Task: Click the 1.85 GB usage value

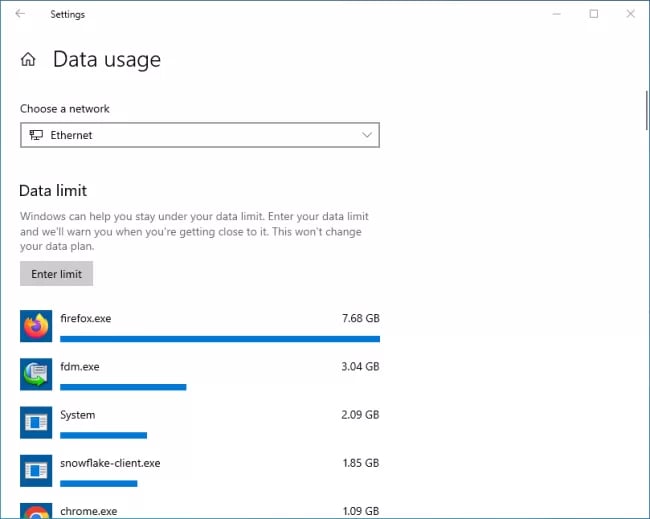Action: (361, 463)
